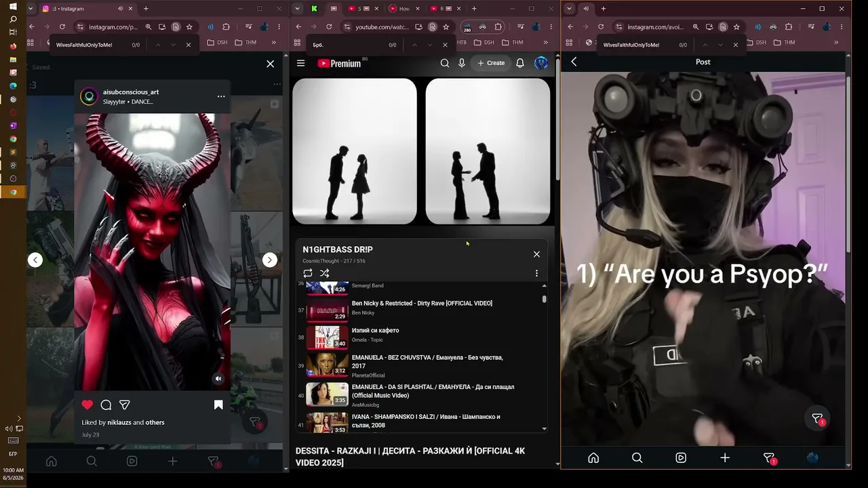Open Messages in the right Instagram bottom bar

coord(769,458)
